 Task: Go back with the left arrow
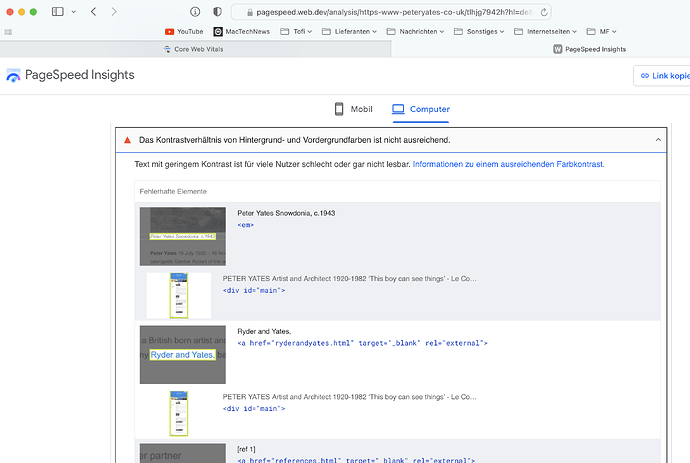(x=93, y=12)
